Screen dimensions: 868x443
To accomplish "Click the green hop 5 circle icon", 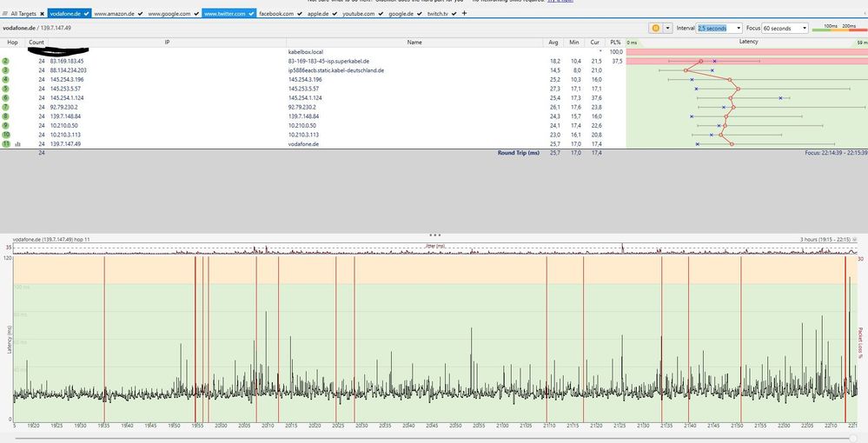I will [x=6, y=89].
